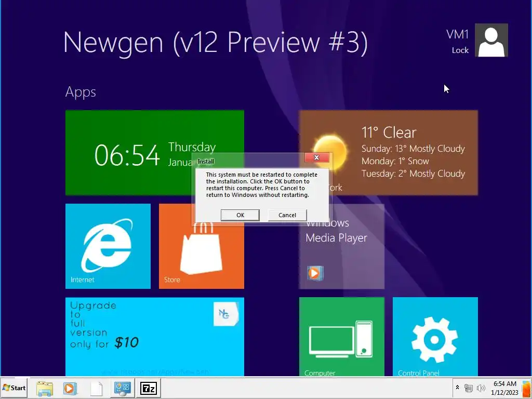Click the sun icon on weather tile
Image resolution: width=532 pixels, height=399 pixels.
(330, 151)
